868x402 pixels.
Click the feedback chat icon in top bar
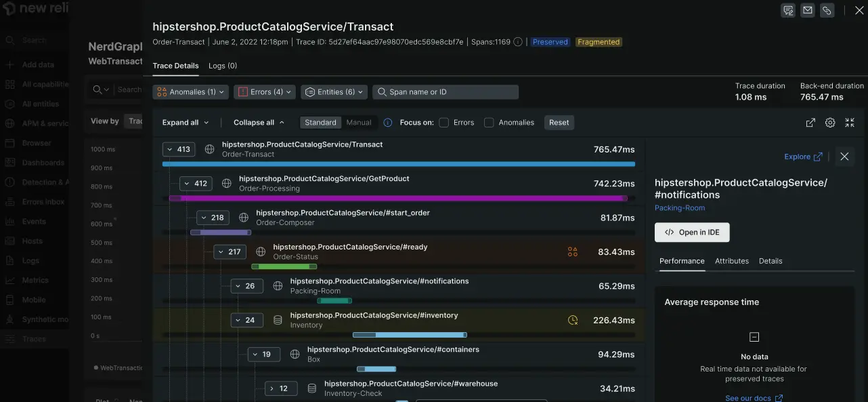tap(788, 10)
